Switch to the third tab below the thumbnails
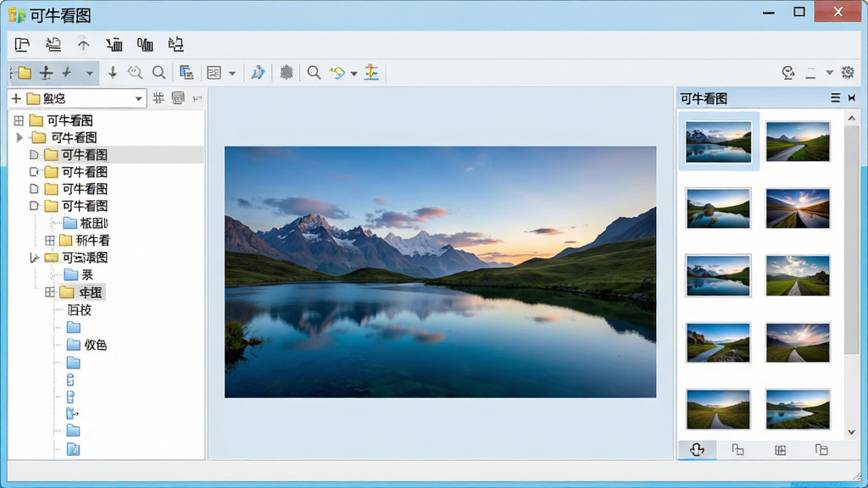The height and width of the screenshot is (488, 868). pos(780,449)
